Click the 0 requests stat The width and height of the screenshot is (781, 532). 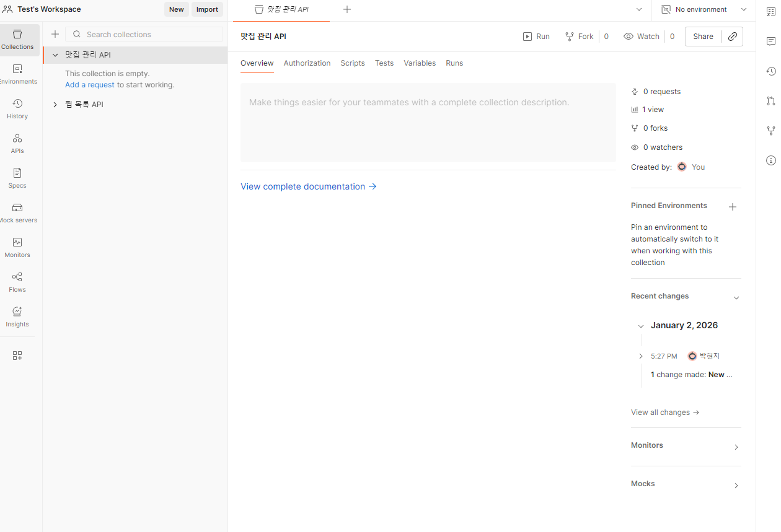(656, 92)
